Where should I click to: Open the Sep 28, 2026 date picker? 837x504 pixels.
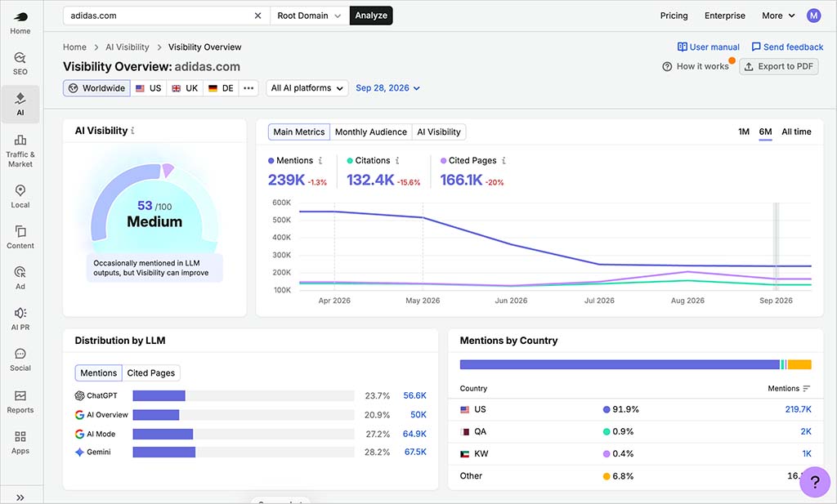click(387, 88)
